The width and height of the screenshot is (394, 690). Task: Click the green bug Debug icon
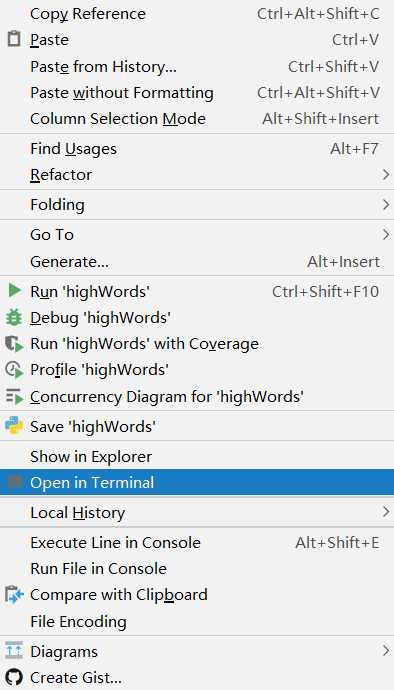(x=14, y=317)
